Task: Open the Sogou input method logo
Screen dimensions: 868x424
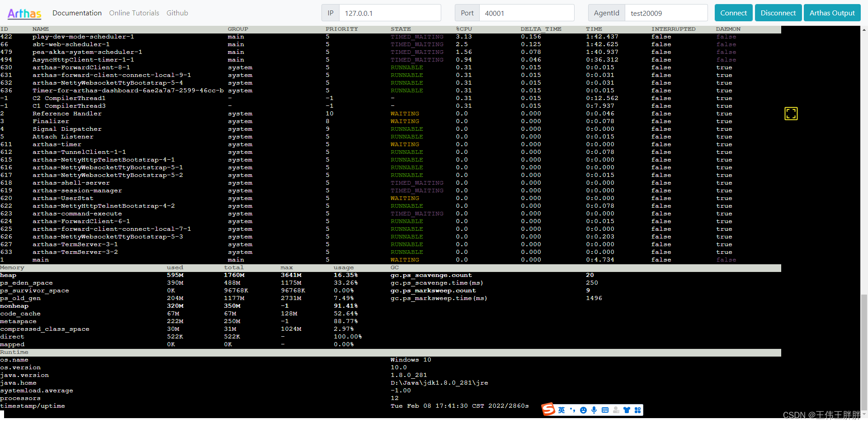Action: tap(548, 410)
